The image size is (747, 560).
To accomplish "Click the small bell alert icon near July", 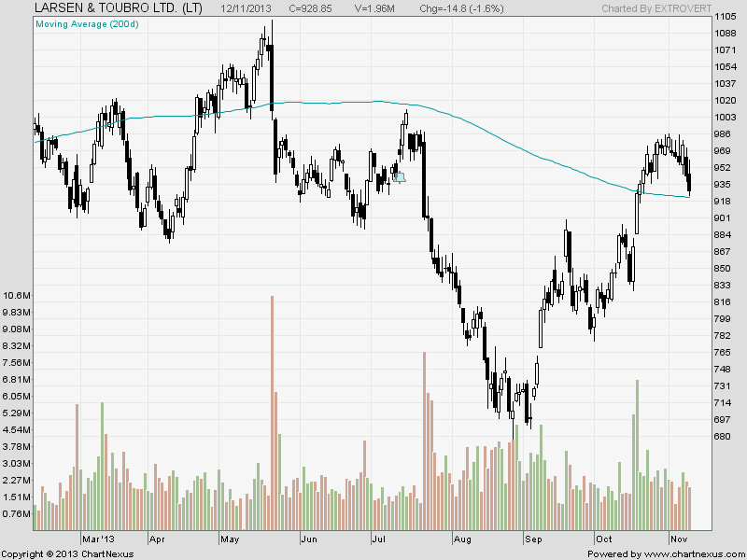I will pos(400,176).
